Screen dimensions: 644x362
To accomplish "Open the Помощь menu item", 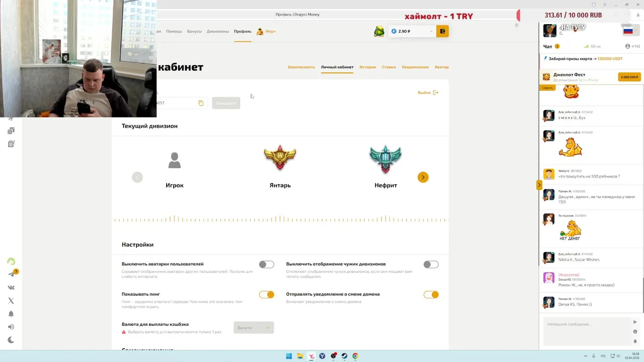I will pos(174,31).
